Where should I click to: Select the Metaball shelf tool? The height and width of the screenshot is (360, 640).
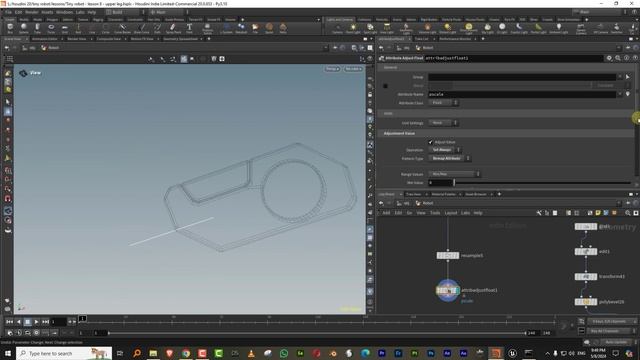click(x=241, y=28)
